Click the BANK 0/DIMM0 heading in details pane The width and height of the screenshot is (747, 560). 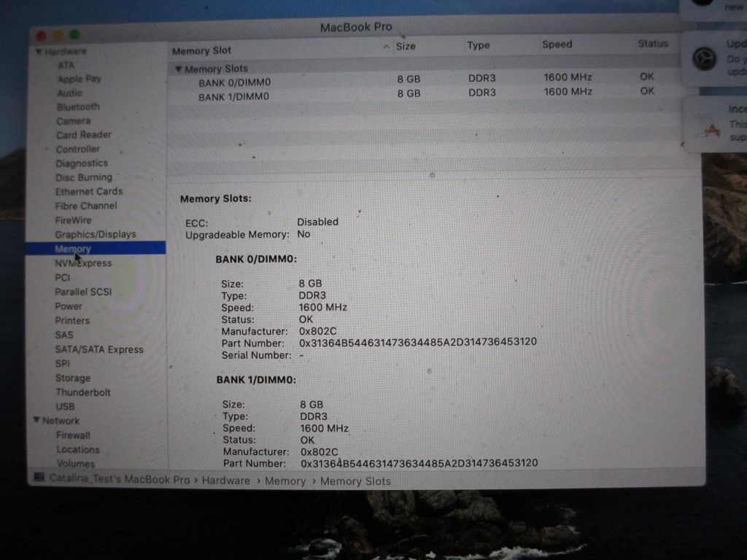pos(256,259)
